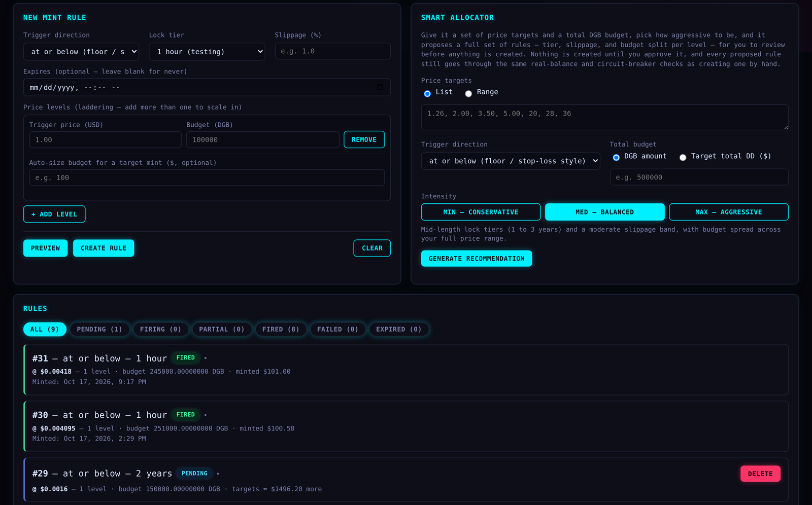Click the PREVIEW button
Viewport: 812px width, 505px height.
(x=45, y=248)
